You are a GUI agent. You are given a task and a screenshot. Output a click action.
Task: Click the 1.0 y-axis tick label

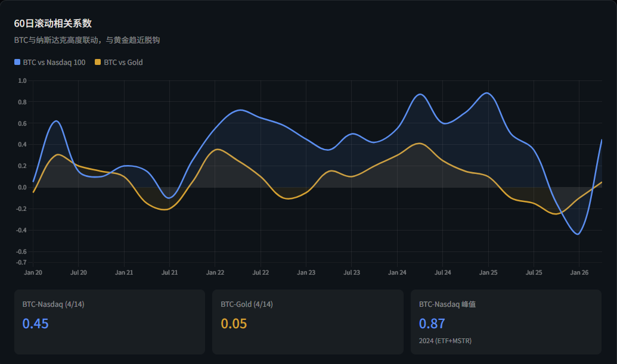point(23,80)
